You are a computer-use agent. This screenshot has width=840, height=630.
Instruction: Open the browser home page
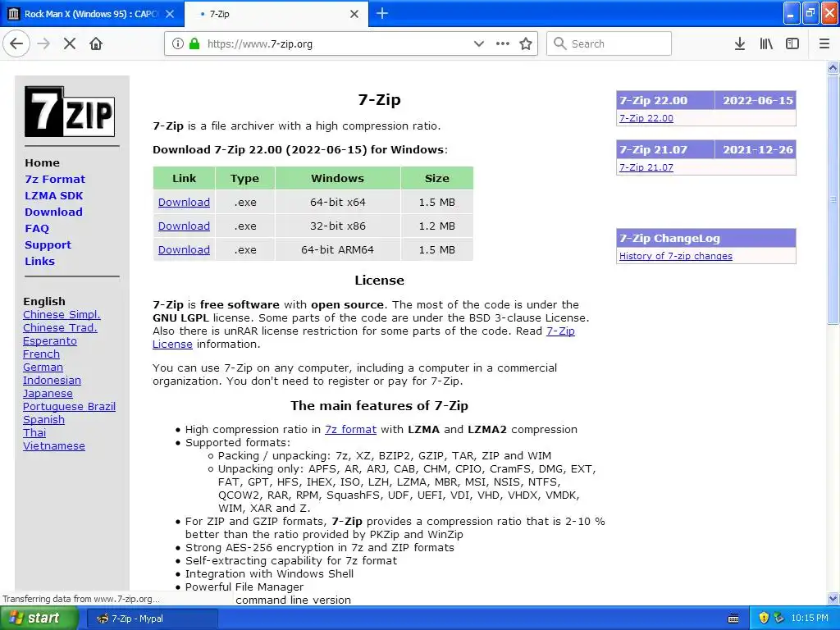(96, 43)
